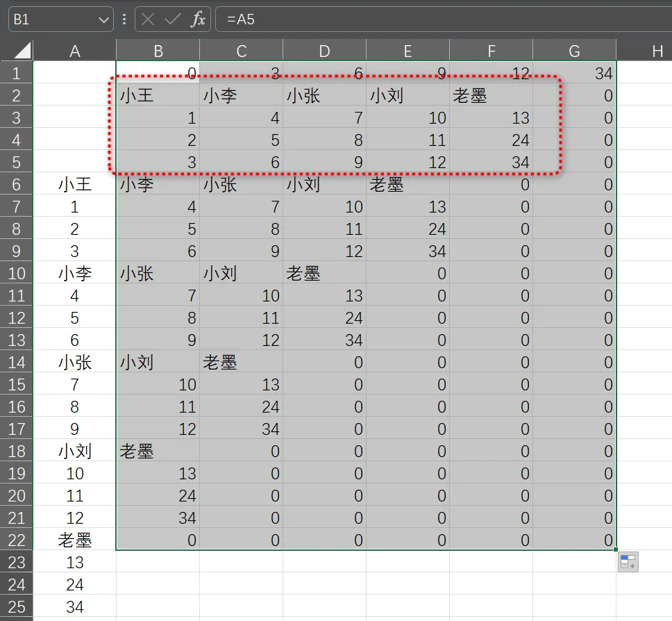The height and width of the screenshot is (621, 672).
Task: Select column A header
Action: coord(74,51)
